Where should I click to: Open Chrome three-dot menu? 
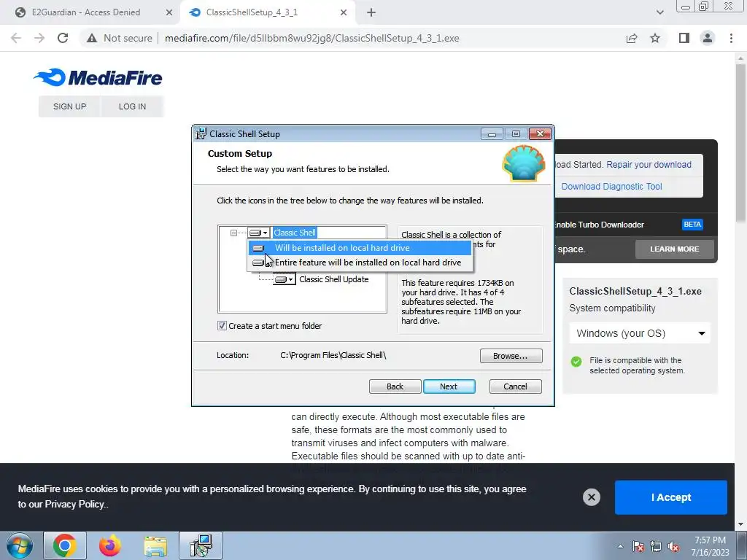731,38
